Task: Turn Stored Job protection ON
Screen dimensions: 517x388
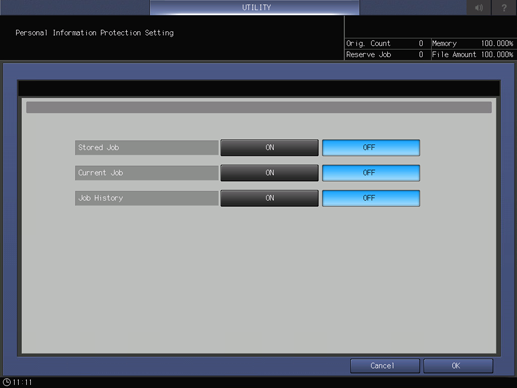Action: click(x=269, y=147)
